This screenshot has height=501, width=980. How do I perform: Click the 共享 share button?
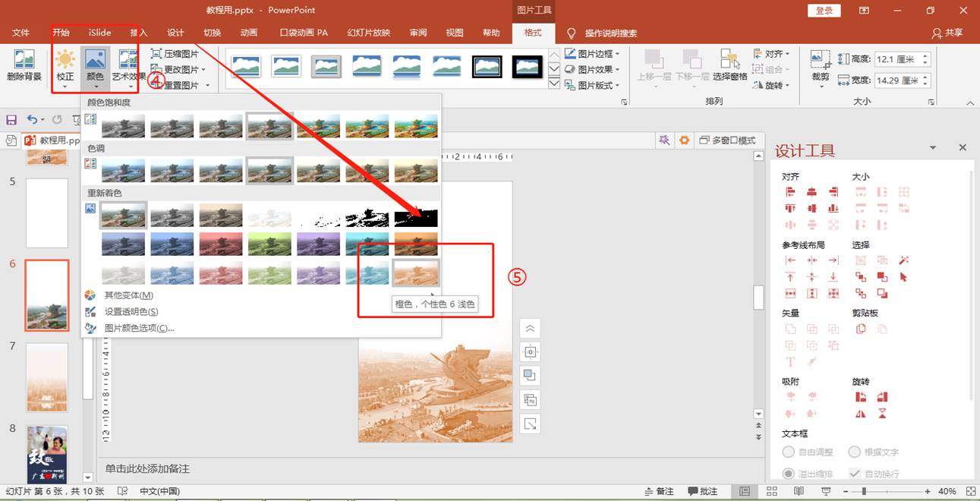pyautogui.click(x=947, y=33)
